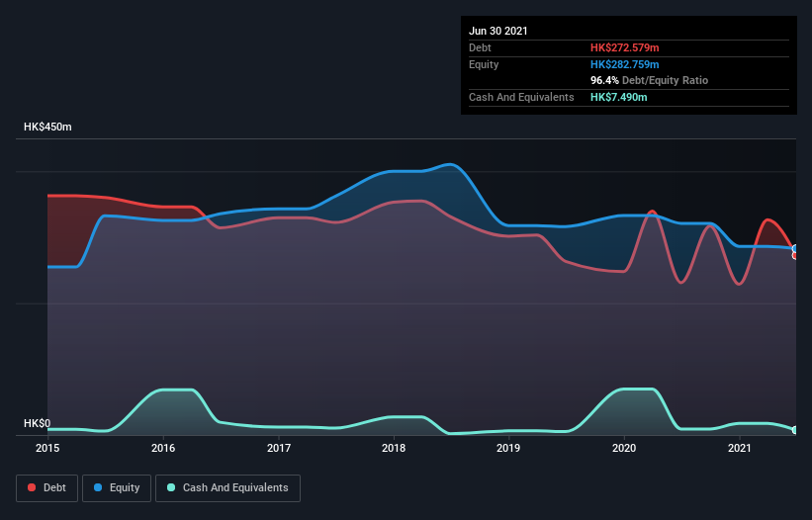Click the 2021 x-axis label
This screenshot has height=520, width=812.
pos(740,448)
